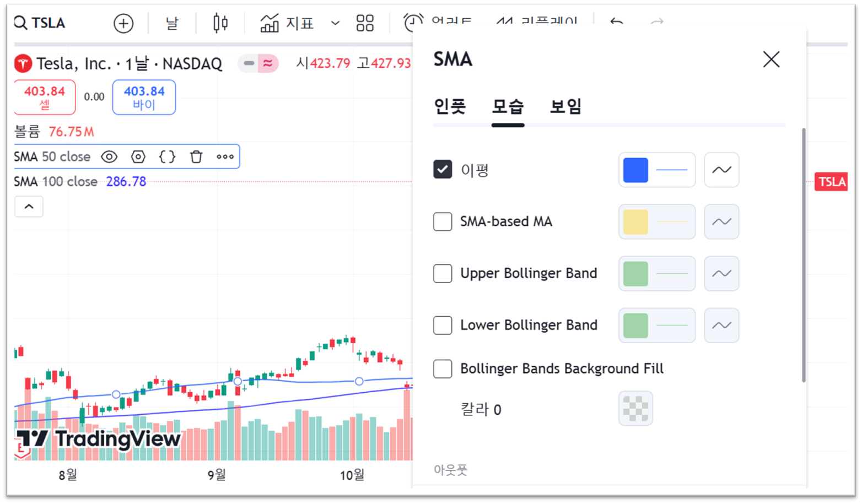
Task: Collapse the indicator legend with chevron
Action: point(29,207)
